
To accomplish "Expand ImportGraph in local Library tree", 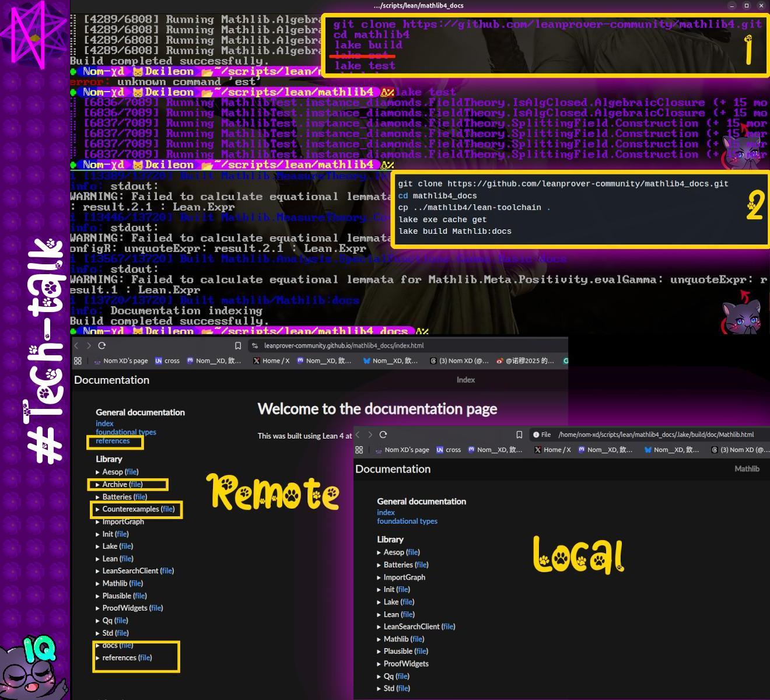I will (379, 577).
